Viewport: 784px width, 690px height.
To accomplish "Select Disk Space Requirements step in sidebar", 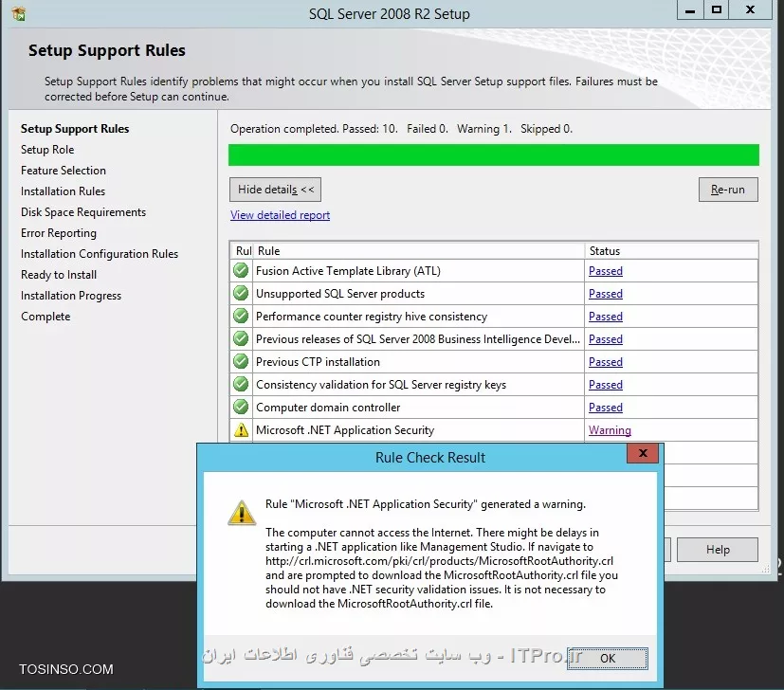I will click(83, 212).
